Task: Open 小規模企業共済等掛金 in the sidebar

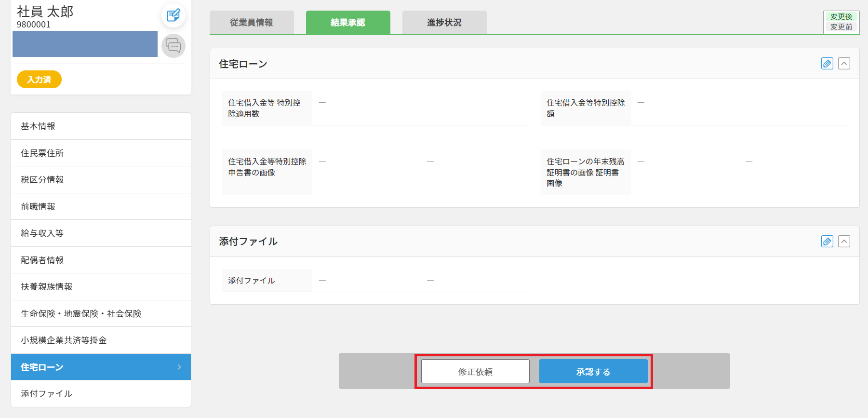Action: (101, 340)
